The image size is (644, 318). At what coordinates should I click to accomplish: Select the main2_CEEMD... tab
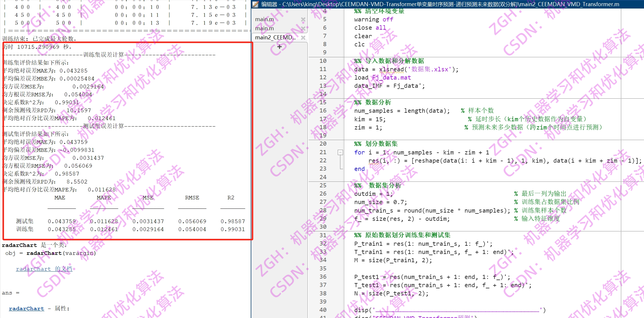[x=275, y=38]
